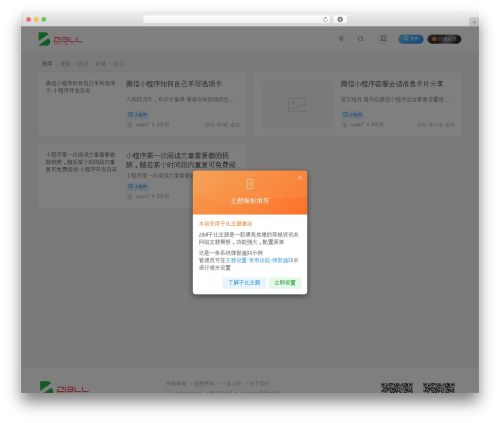Toggle theme with the lightbulb icon
500x423 pixels.
click(x=341, y=39)
